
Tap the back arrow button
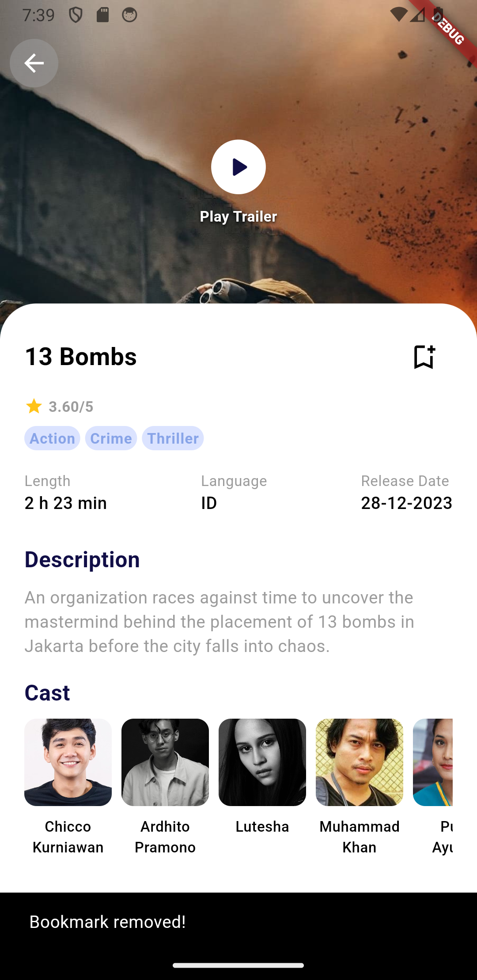34,63
